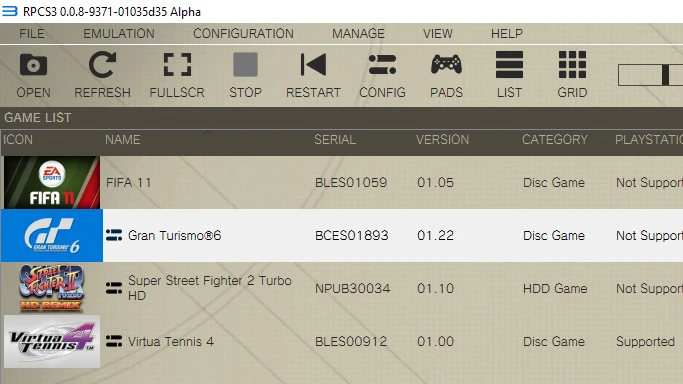This screenshot has height=384, width=683.
Task: Switch to fullscreen with FULLSCR icon
Action: 177,65
